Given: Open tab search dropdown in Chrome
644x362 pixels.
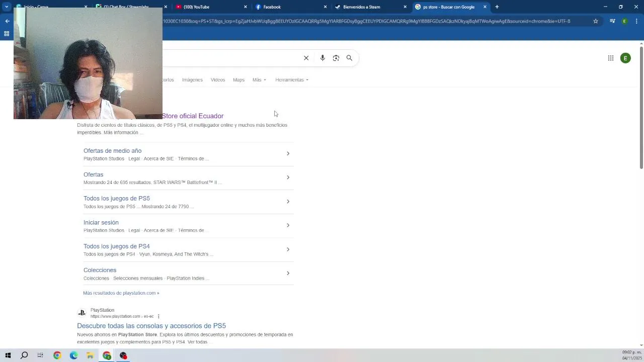Looking at the screenshot, I should pos(7,7).
